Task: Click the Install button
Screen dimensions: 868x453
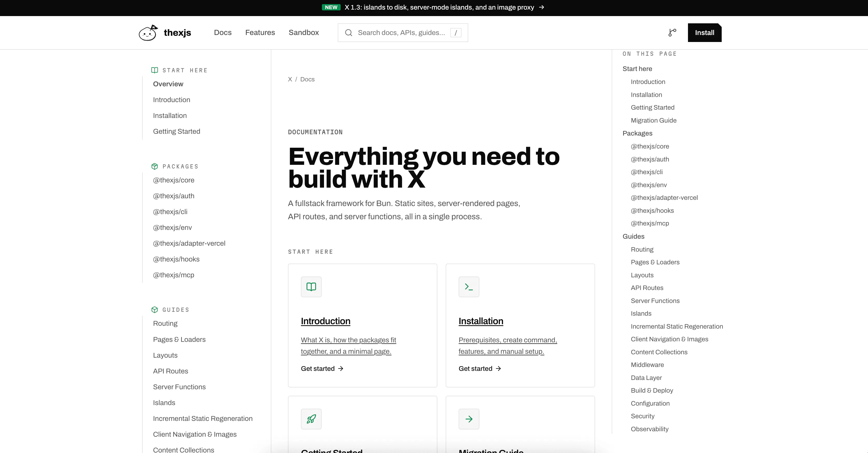Action: coord(705,33)
